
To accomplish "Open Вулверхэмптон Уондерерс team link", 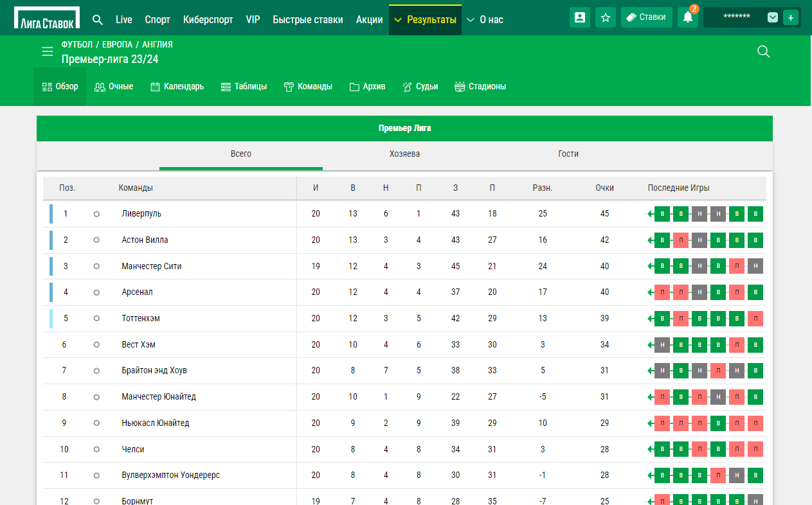I will pyautogui.click(x=170, y=475).
